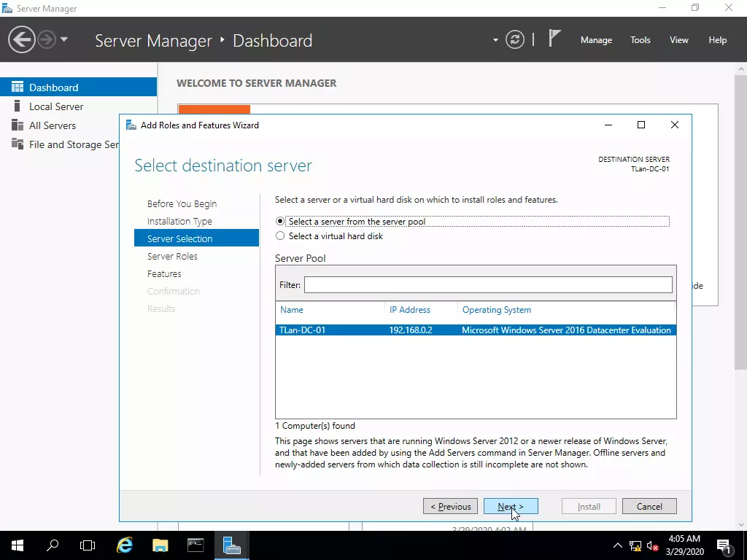Image resolution: width=747 pixels, height=560 pixels.
Task: Go to Server Roles wizard step
Action: point(172,256)
